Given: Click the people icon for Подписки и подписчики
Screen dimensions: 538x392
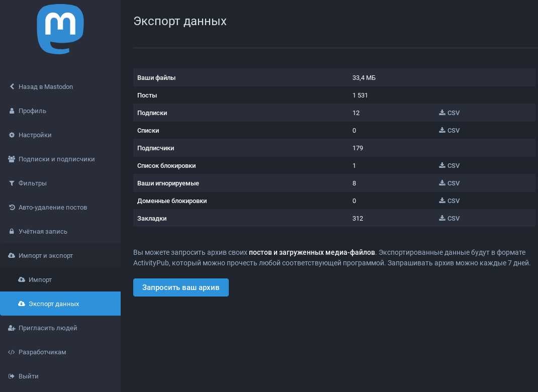Looking at the screenshot, I should [x=12, y=159].
